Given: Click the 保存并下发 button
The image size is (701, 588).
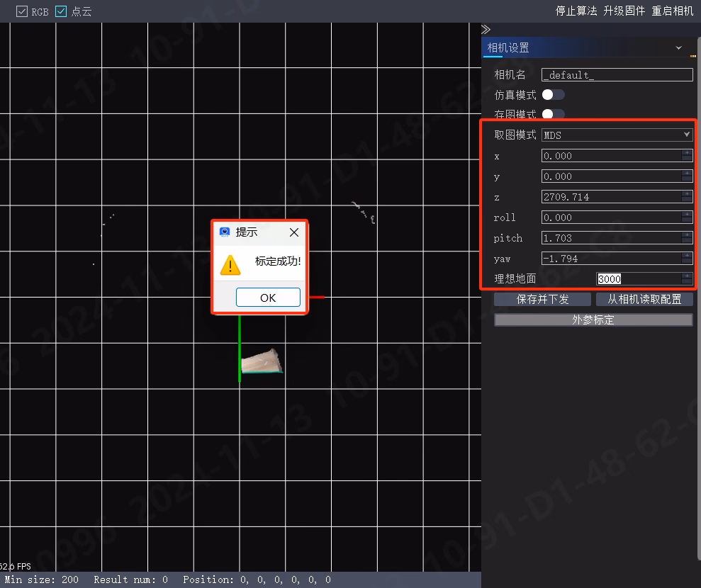Looking at the screenshot, I should pos(542,300).
